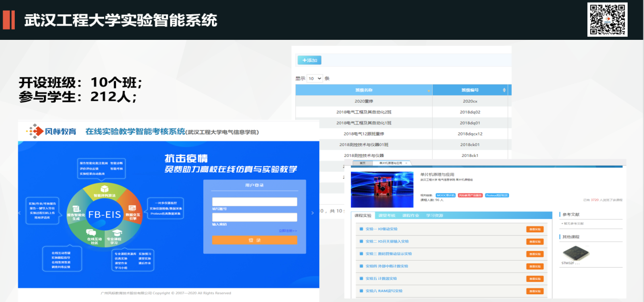Image resolution: width=644 pixels, height=302 pixels.
Task: Click the 立即注册 link
Action: 288,230
